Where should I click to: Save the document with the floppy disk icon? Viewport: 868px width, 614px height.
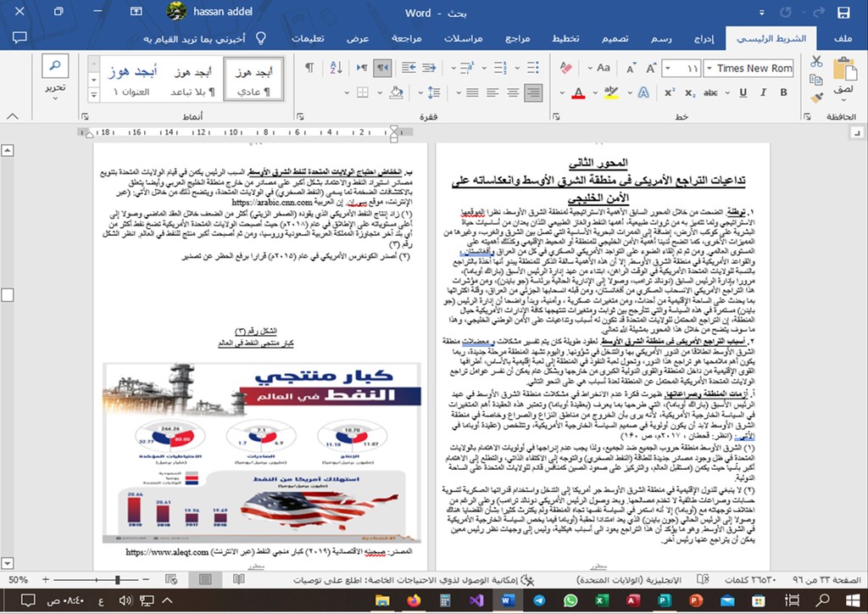[843, 12]
